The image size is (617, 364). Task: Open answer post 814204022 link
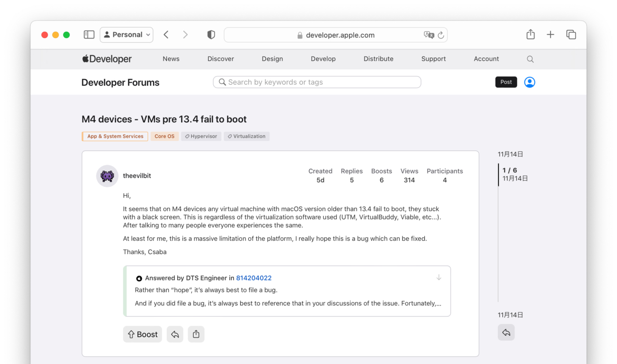pos(254,278)
